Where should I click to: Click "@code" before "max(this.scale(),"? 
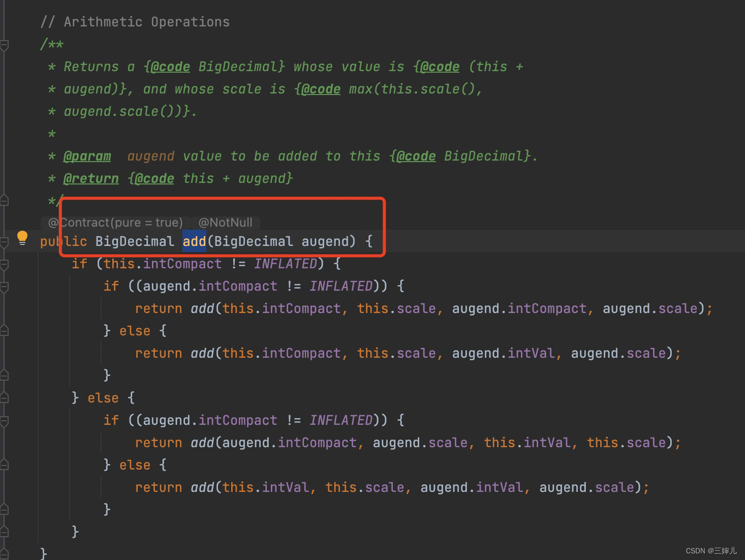[321, 89]
